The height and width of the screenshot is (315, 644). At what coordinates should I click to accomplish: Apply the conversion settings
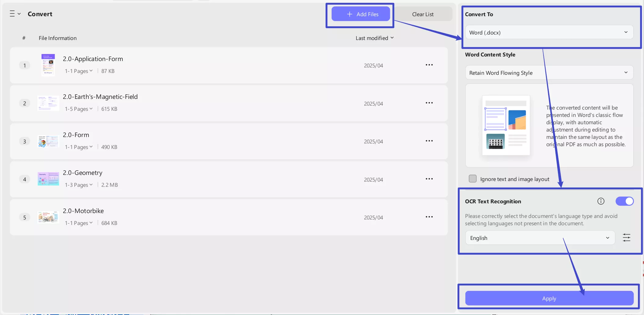coord(549,298)
